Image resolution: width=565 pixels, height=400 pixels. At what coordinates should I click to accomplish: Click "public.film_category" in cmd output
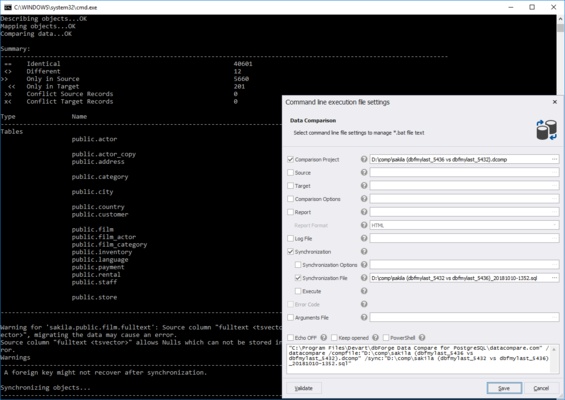[109, 244]
